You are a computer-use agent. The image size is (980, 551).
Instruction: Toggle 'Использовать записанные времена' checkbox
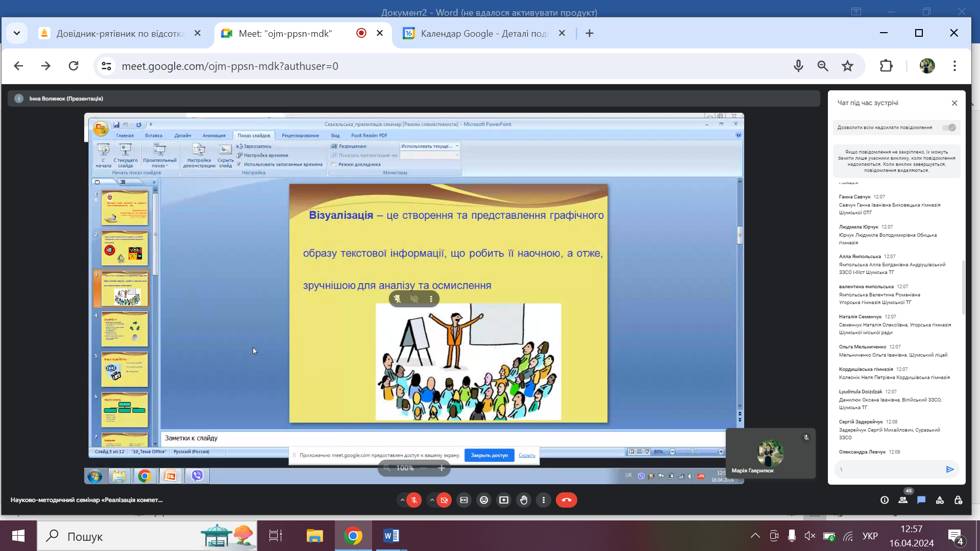239,164
